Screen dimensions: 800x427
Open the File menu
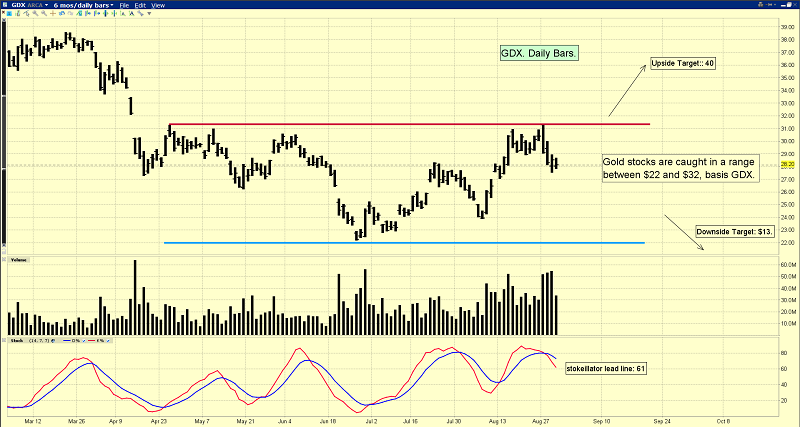coord(124,5)
